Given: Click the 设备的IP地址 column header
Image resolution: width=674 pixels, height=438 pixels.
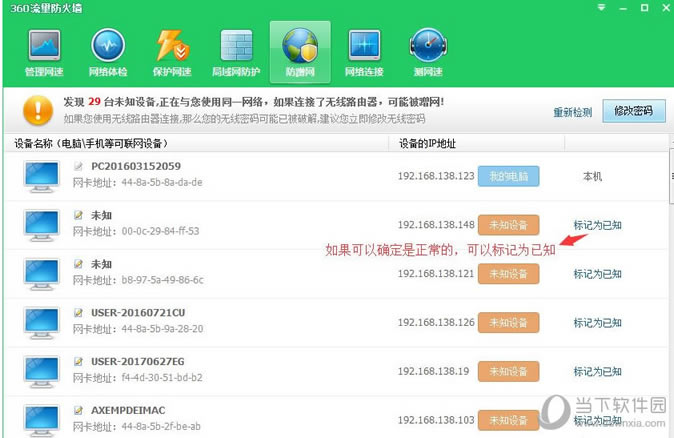Looking at the screenshot, I should click(477, 143).
